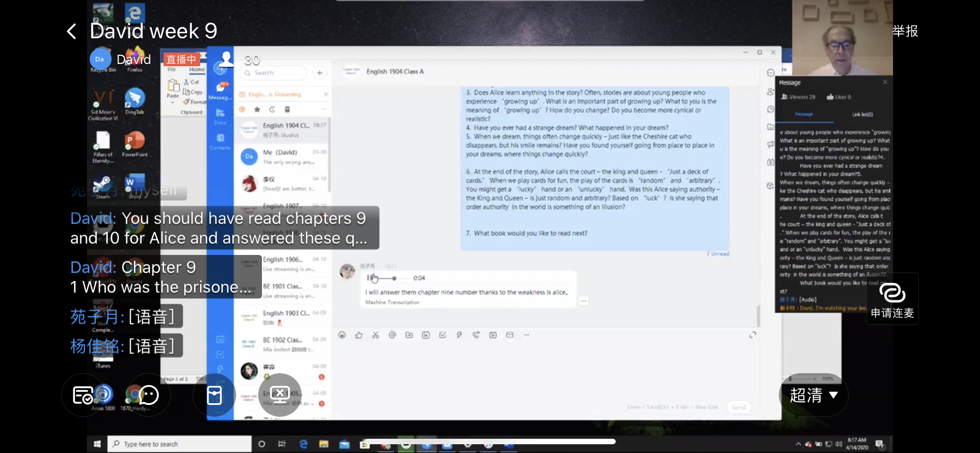Open the live chat bubble button

[148, 395]
